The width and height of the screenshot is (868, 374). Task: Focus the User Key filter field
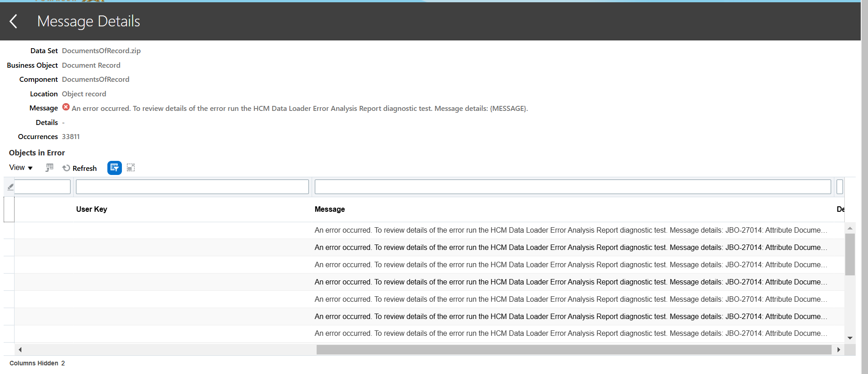[192, 187]
